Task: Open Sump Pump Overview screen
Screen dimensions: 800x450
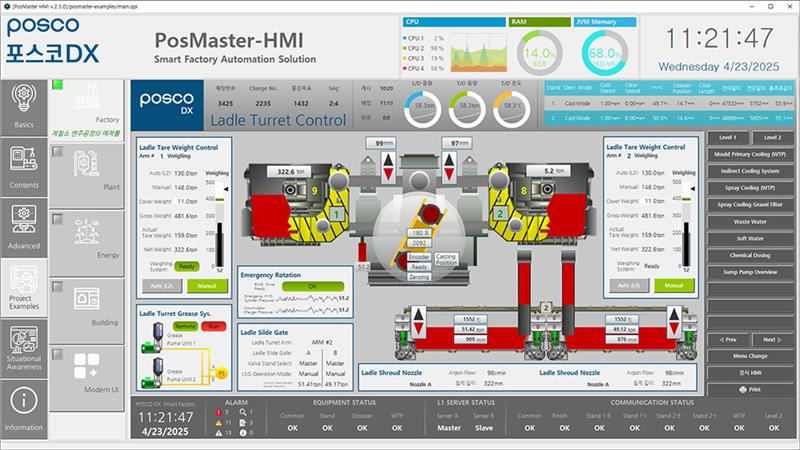Action: [x=750, y=272]
